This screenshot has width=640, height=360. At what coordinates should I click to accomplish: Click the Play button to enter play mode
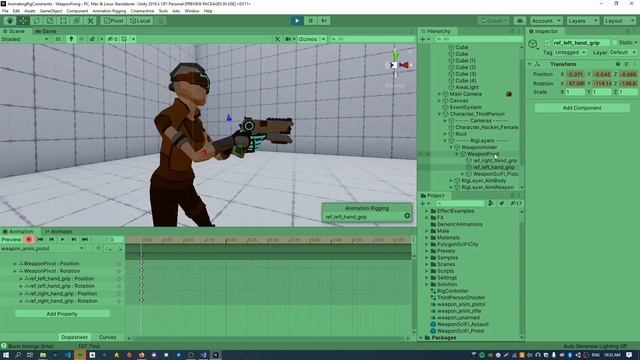point(297,21)
